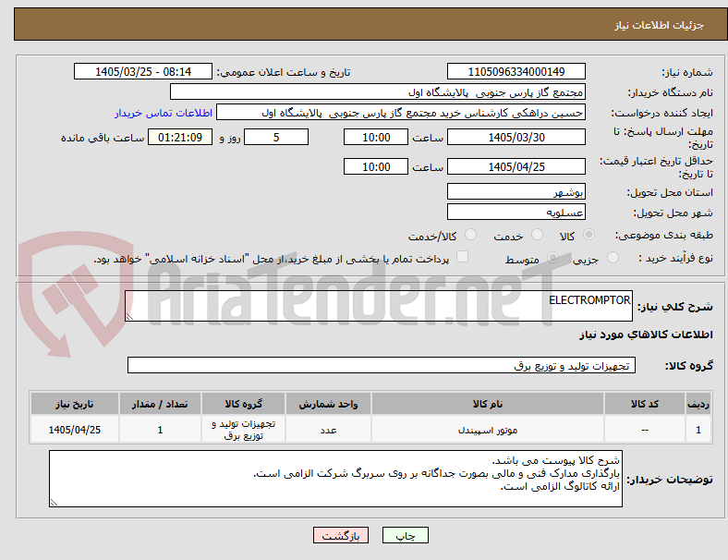Open the اطلاعات تماس خریدار link
The height and width of the screenshot is (560, 728).
pyautogui.click(x=164, y=113)
